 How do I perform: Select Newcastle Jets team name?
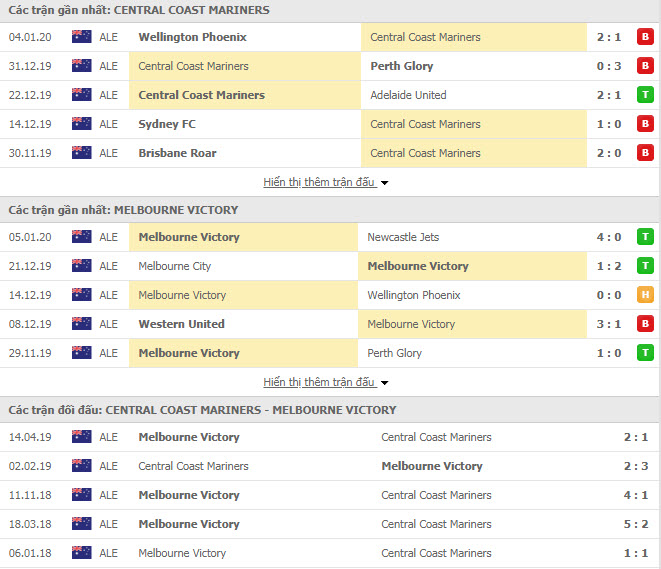pos(403,237)
